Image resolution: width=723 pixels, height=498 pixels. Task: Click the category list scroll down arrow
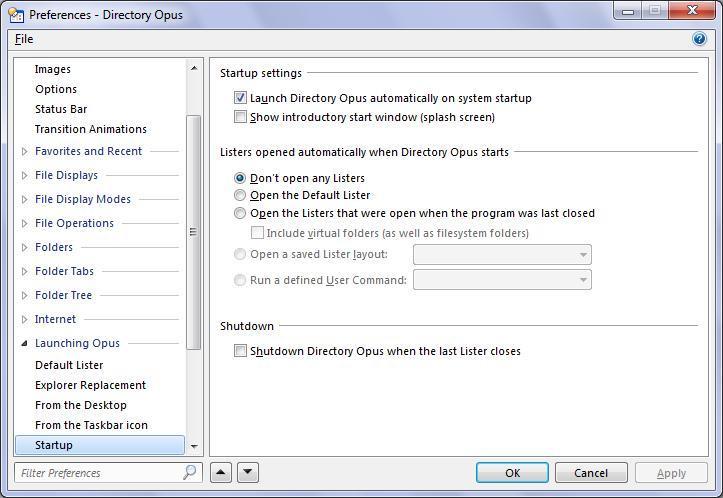tap(194, 446)
